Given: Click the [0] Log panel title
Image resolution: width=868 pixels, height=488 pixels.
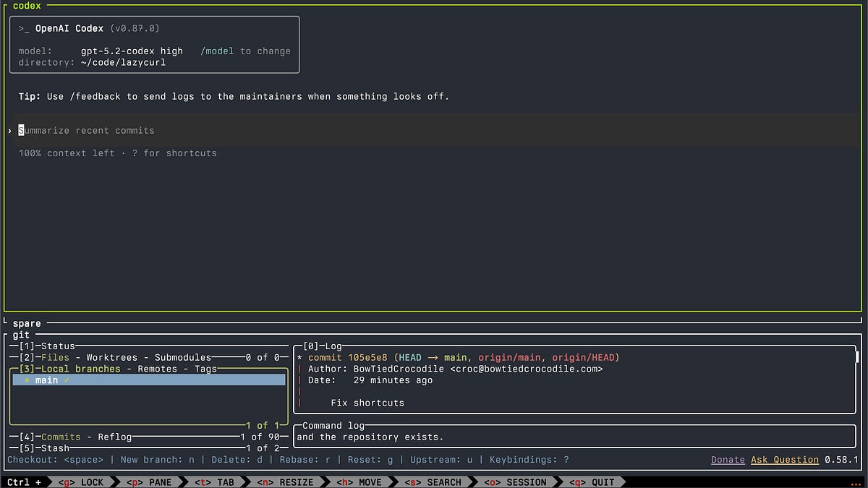Looking at the screenshot, I should (323, 346).
